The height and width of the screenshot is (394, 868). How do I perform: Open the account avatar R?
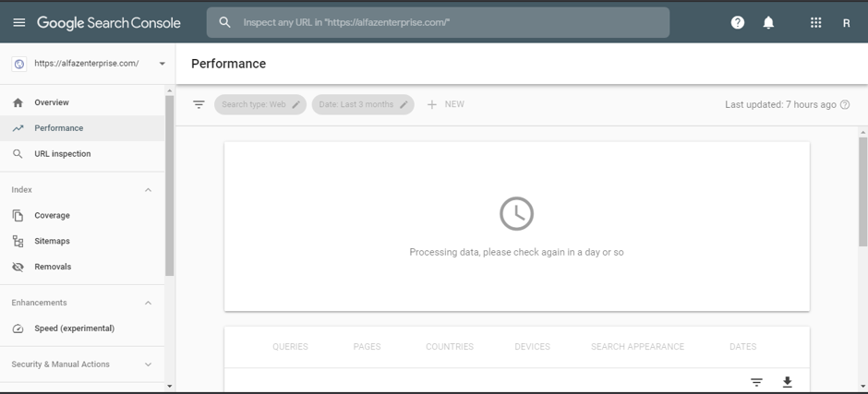tap(846, 23)
